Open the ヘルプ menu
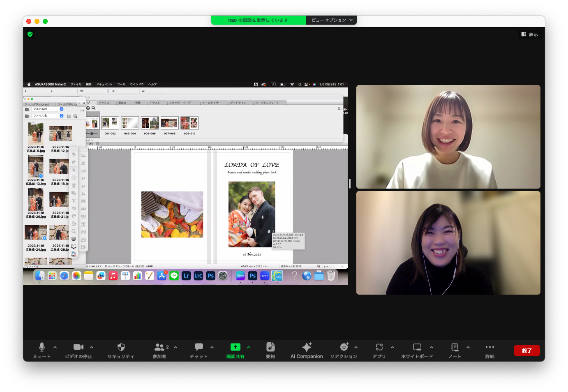This screenshot has width=568, height=392. point(152,84)
